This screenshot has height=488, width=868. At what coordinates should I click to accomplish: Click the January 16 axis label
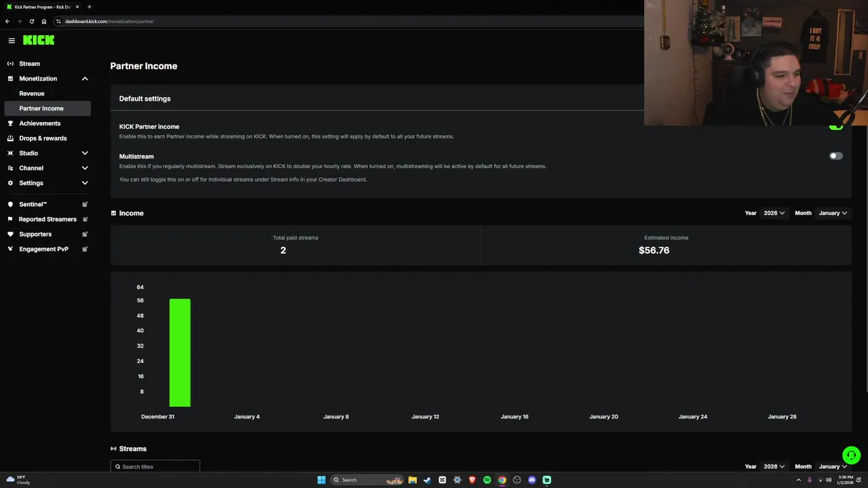[x=515, y=417]
